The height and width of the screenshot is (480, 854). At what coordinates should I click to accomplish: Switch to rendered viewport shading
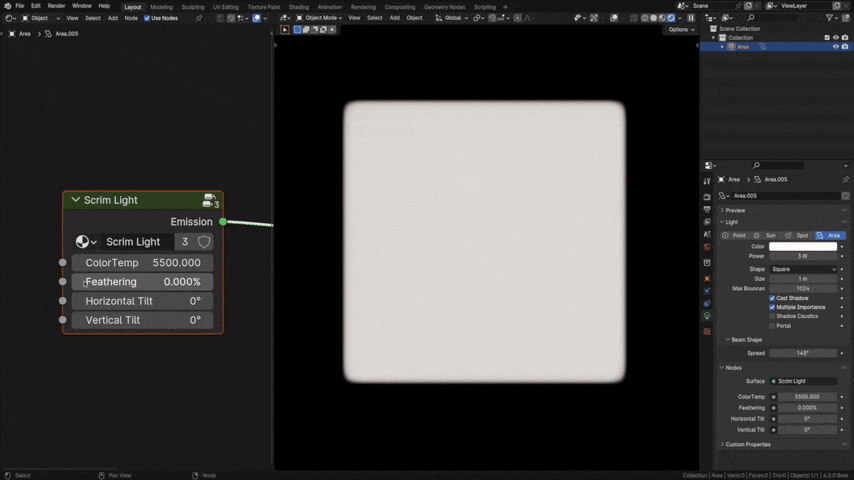[671, 18]
